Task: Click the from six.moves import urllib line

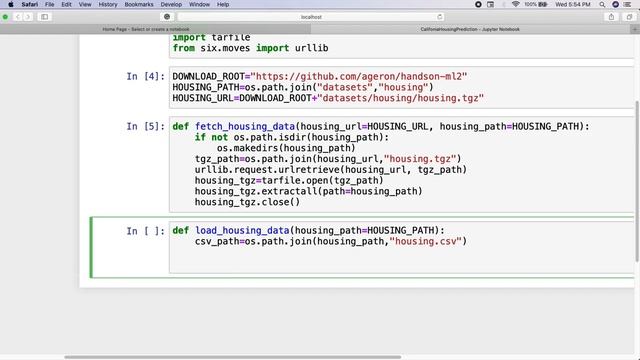Action: pos(250,48)
